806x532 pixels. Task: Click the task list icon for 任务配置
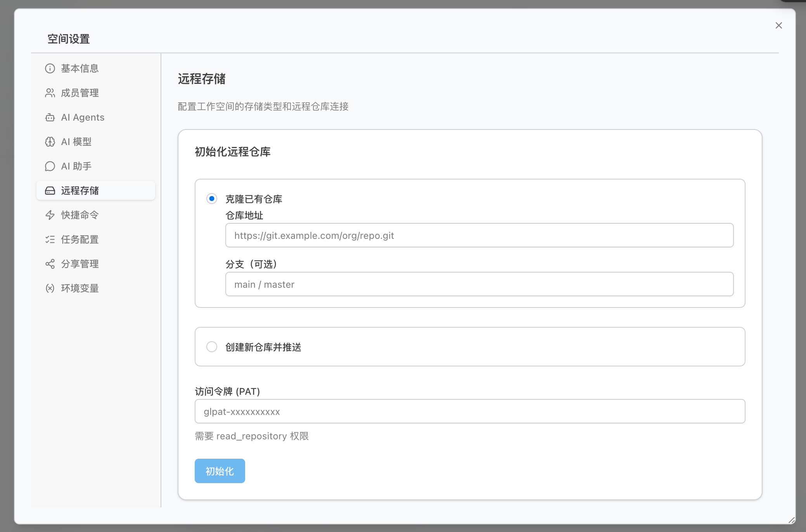coord(50,239)
